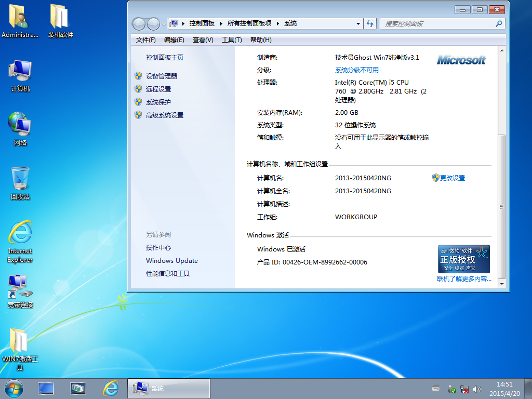Click the safely remove hardware tray icon
Screen dimensions: 532x399
coord(451,389)
